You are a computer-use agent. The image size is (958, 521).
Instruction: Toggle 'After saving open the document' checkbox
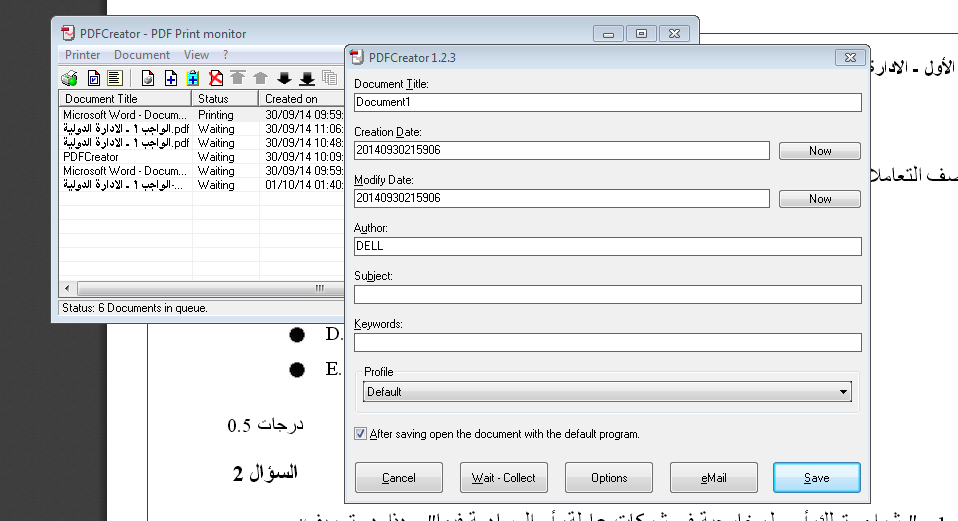360,434
